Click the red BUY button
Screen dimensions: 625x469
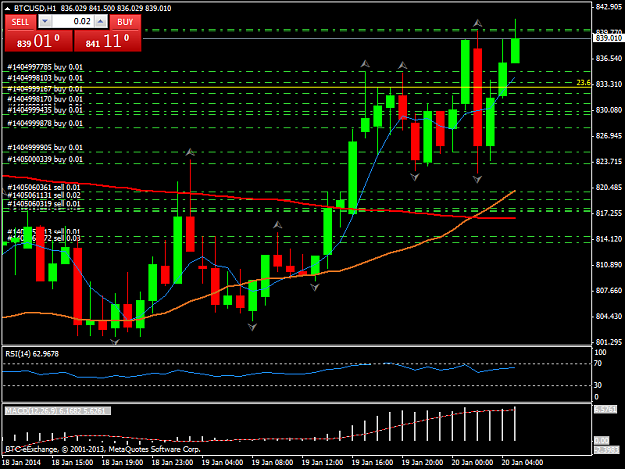point(125,22)
